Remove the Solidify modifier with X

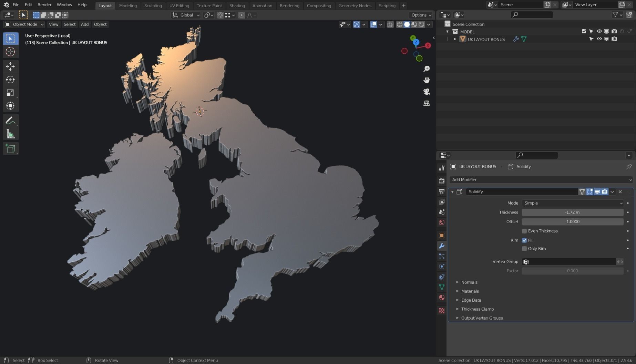(x=620, y=192)
